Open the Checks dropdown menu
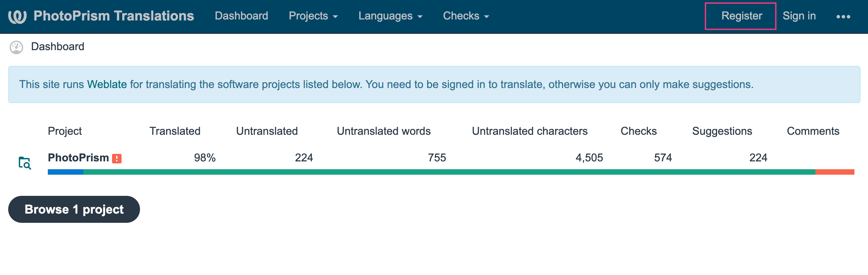 [466, 16]
